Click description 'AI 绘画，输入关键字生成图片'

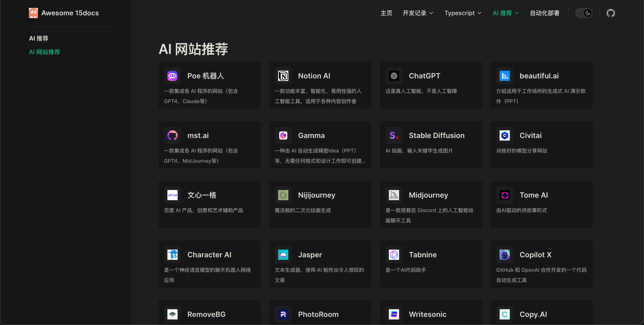click(419, 151)
